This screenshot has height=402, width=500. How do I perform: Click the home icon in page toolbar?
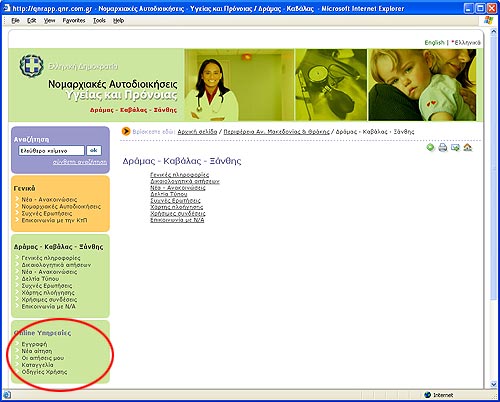(x=468, y=147)
